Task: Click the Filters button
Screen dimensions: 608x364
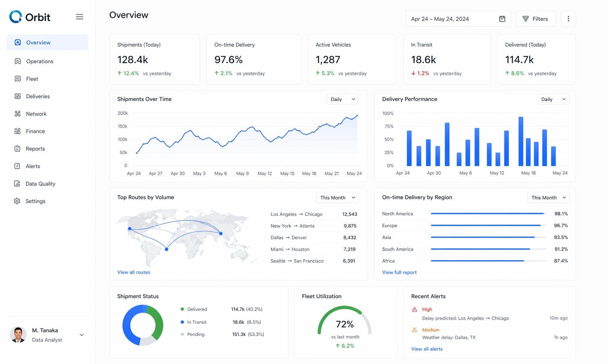Action: point(536,19)
